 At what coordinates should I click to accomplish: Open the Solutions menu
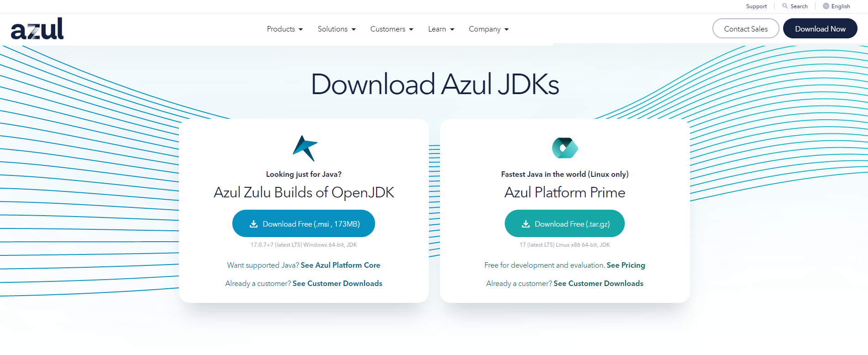(337, 29)
